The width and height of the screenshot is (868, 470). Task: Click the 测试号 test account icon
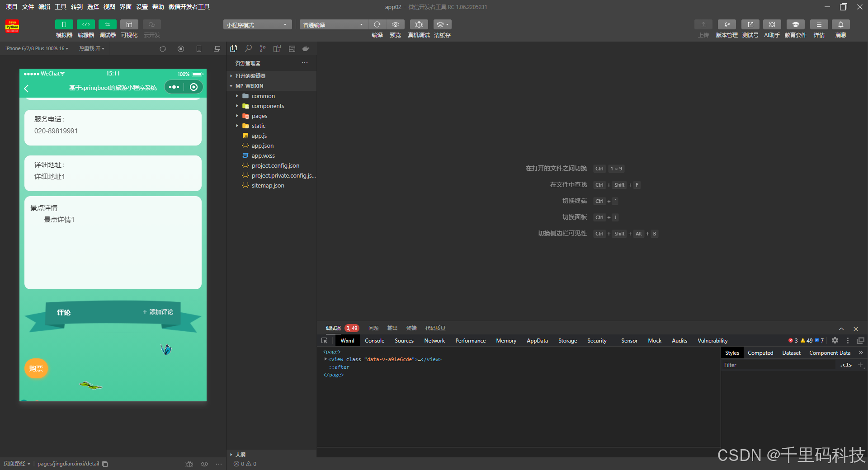pyautogui.click(x=750, y=24)
